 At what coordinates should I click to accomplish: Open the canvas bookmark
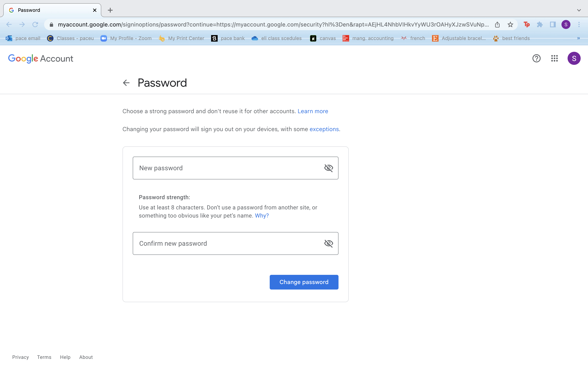323,38
